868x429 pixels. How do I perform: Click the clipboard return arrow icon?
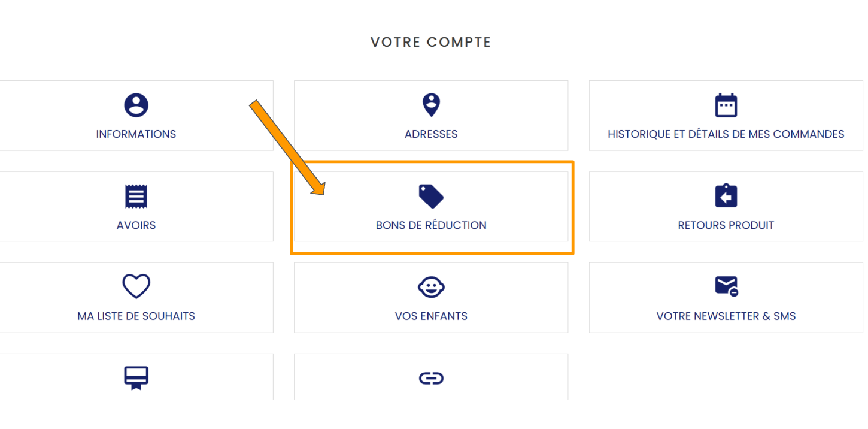coord(726,197)
